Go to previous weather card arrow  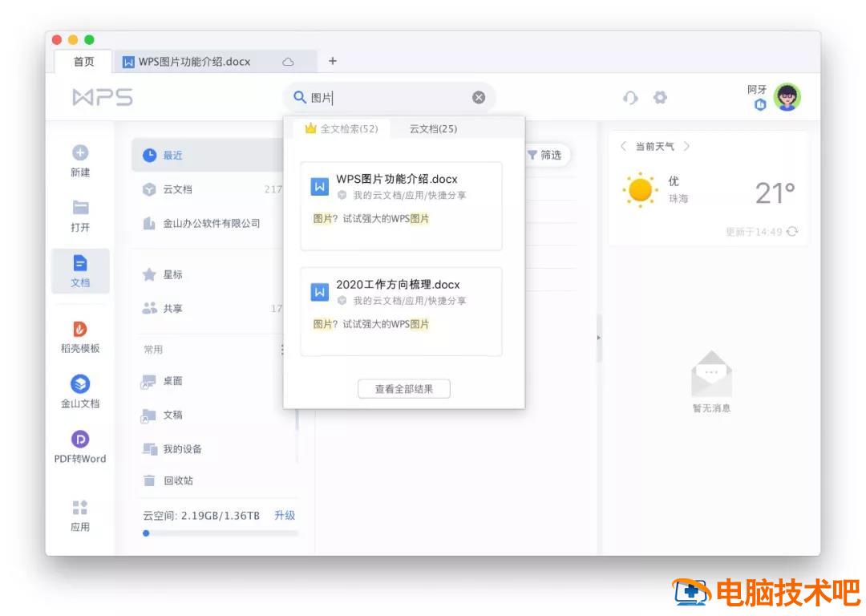624,147
